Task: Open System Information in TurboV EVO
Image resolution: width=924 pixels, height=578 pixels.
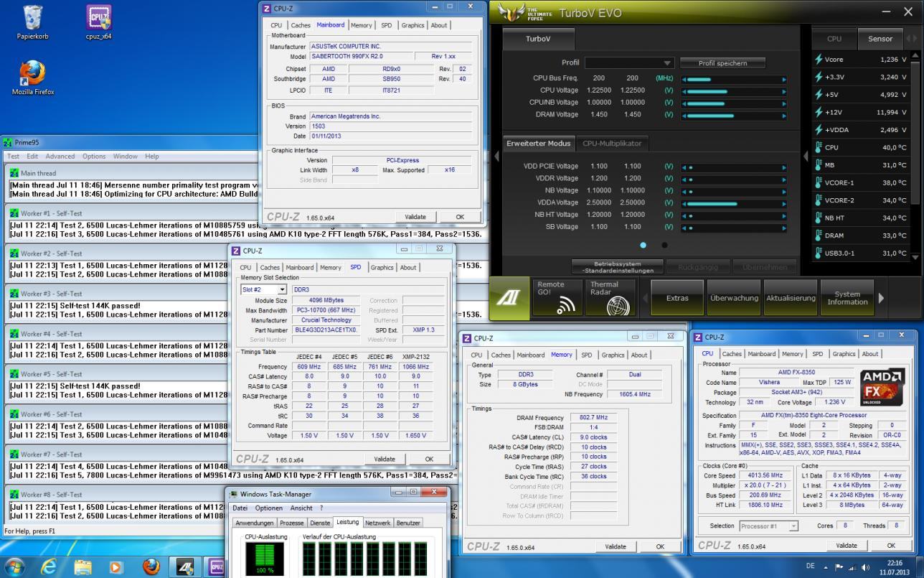Action: coord(847,298)
